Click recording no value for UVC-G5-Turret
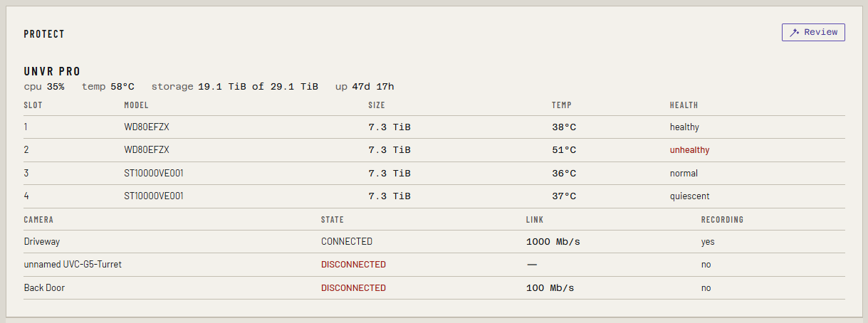The width and height of the screenshot is (868, 323). point(706,265)
